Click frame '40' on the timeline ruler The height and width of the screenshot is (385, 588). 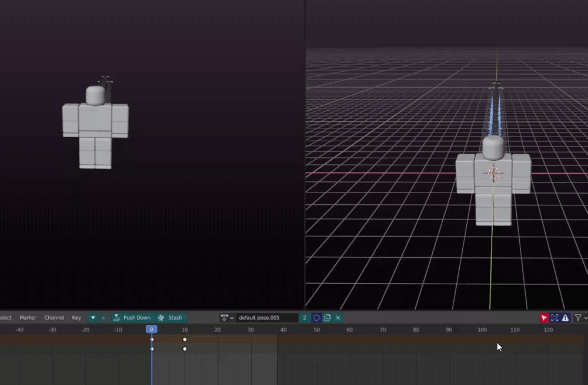tap(283, 330)
